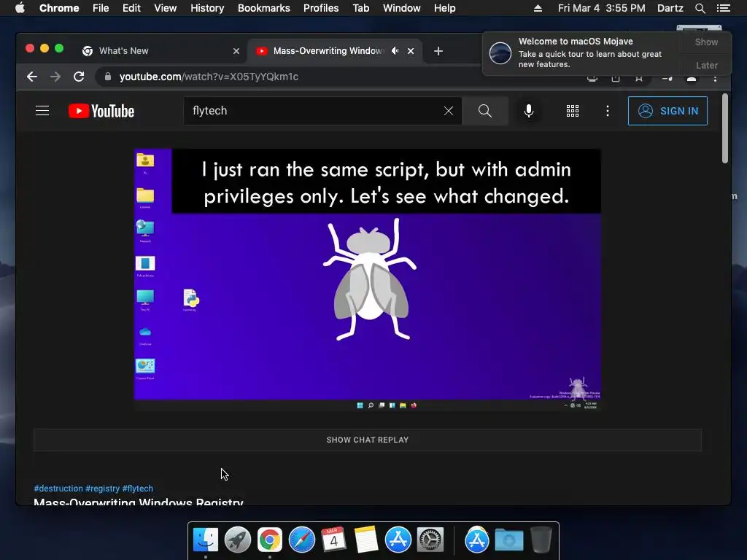This screenshot has height=560, width=747.
Task: Open the View menu
Action: tap(166, 8)
